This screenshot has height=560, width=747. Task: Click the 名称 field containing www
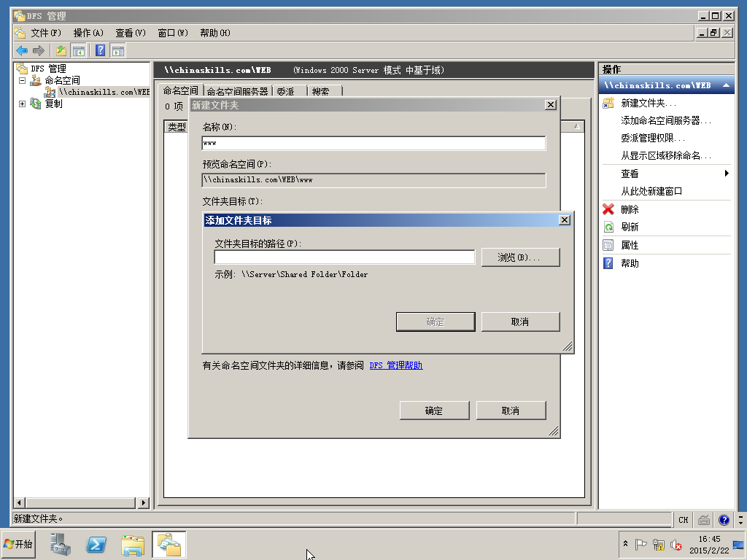pos(374,143)
